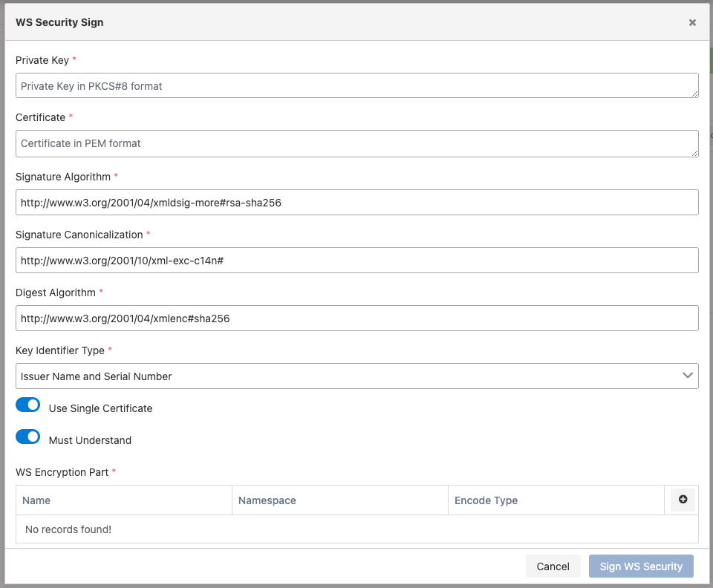The width and height of the screenshot is (713, 588).
Task: Click the Name column header
Action: point(36,500)
